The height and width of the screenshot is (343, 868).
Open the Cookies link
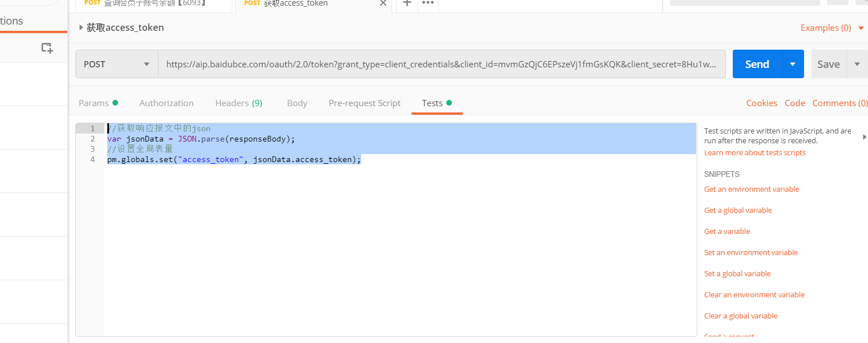pos(762,103)
